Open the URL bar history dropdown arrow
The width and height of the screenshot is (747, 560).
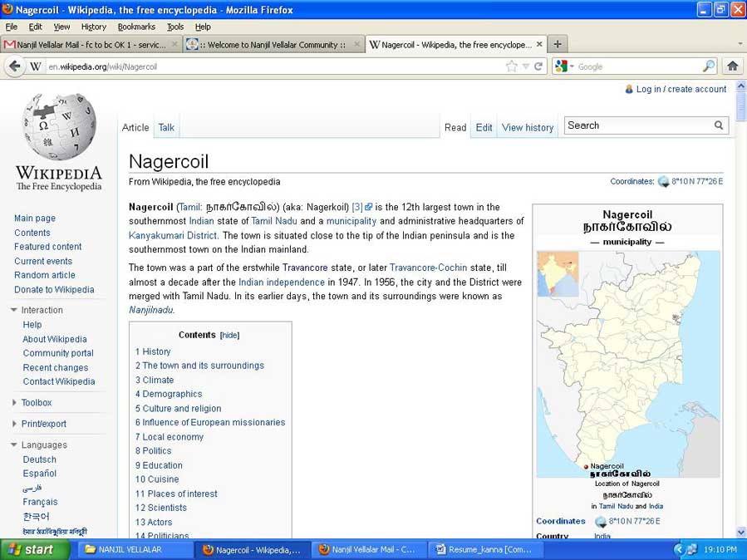pos(525,66)
